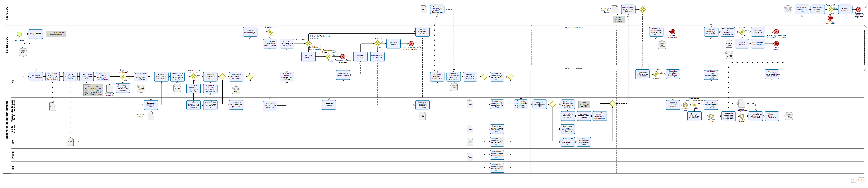This screenshot has width=868, height=188.
Task: Select the Formulário Eletrônico FE1 document icon
Action: click(151, 116)
